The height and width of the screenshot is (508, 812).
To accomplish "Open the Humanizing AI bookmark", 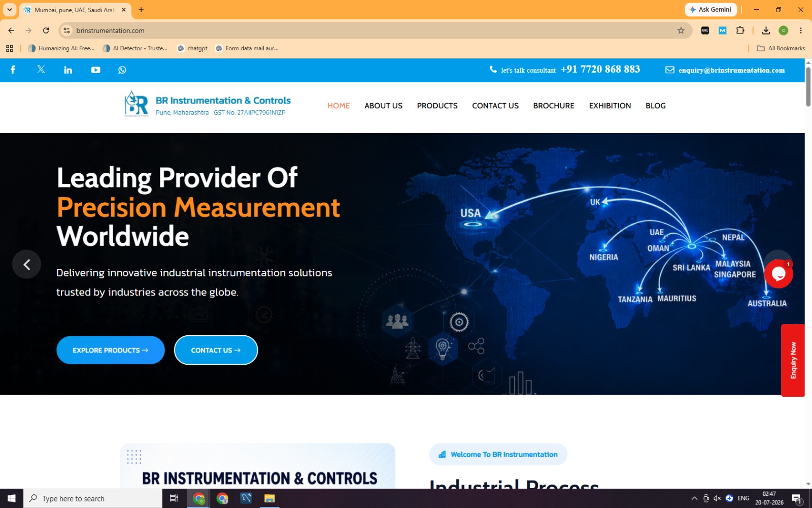I will 61,48.
